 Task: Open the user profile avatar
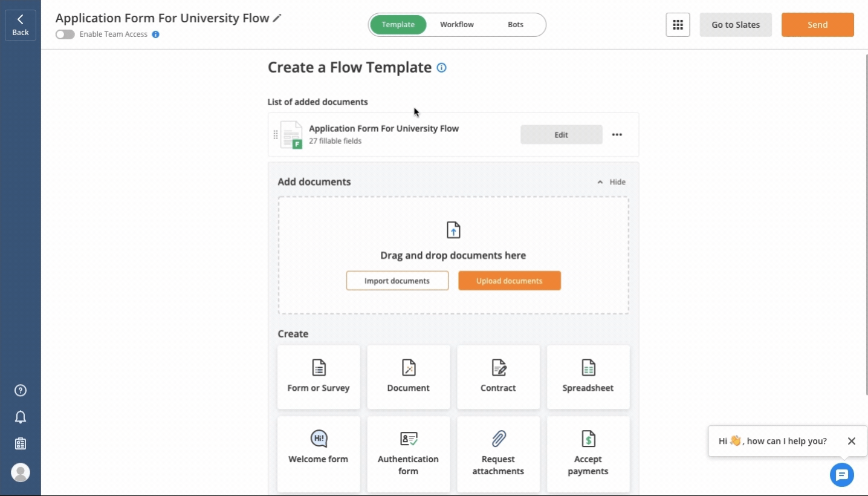(21, 472)
